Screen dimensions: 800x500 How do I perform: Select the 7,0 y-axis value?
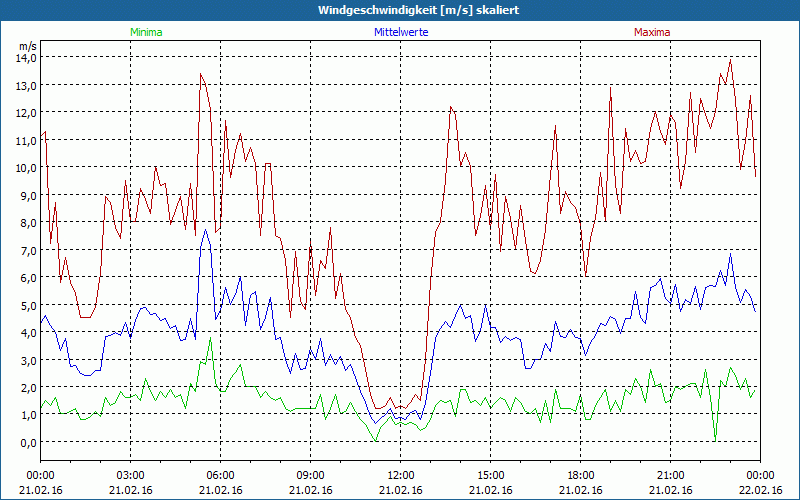pyautogui.click(x=28, y=250)
